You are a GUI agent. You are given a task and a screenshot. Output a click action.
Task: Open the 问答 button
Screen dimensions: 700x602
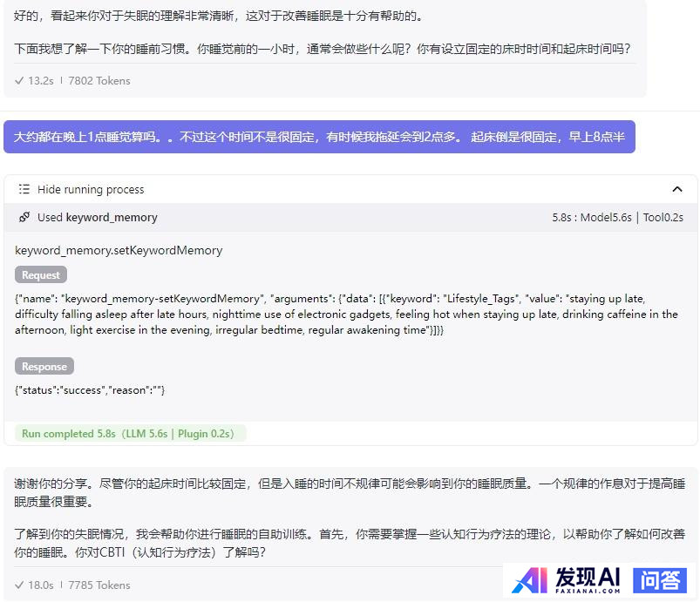[661, 579]
